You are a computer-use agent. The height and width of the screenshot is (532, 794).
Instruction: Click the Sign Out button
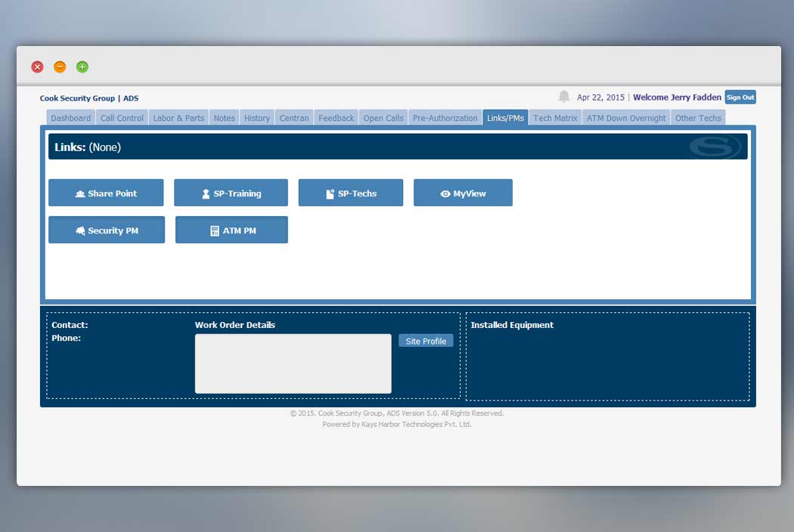(740, 97)
